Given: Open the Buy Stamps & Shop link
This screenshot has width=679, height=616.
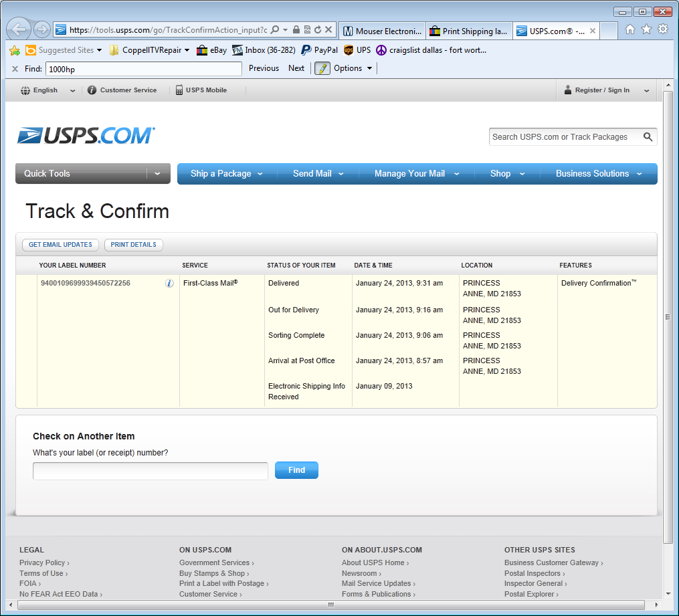Looking at the screenshot, I should click(214, 573).
